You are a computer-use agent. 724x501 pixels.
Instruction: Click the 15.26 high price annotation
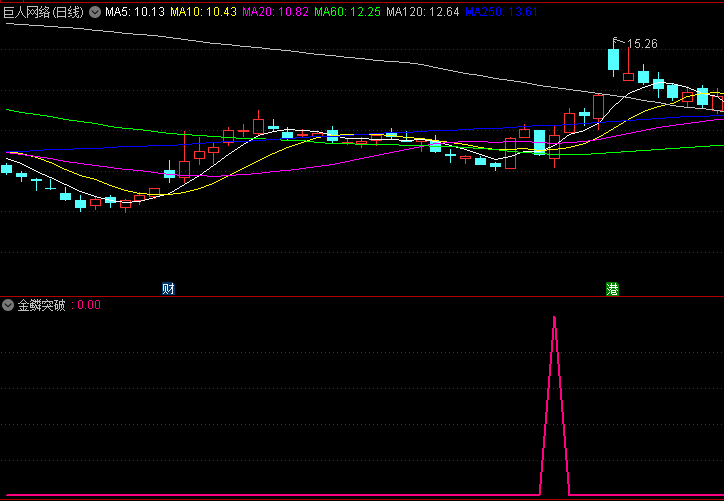pyautogui.click(x=642, y=44)
